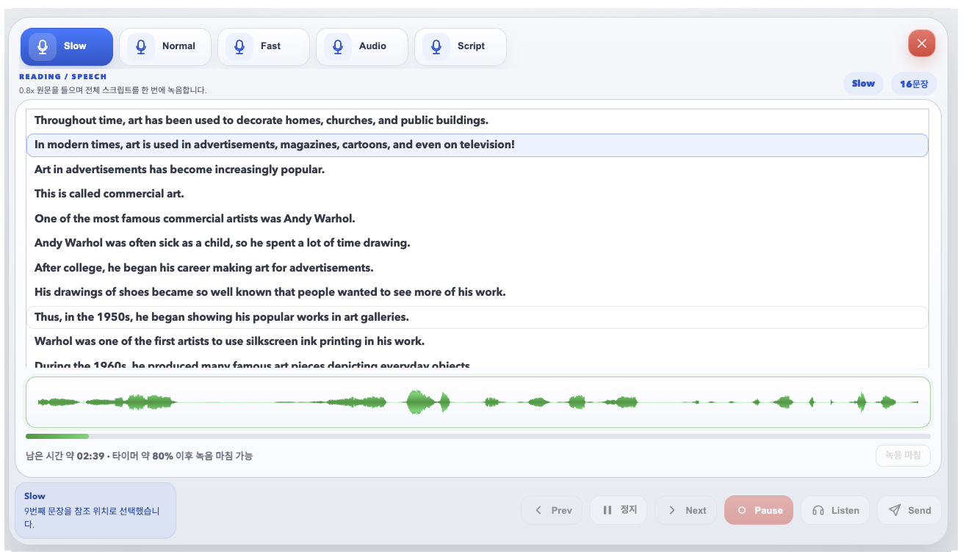Select sentence 'This is called commercial art.'

pyautogui.click(x=477, y=194)
